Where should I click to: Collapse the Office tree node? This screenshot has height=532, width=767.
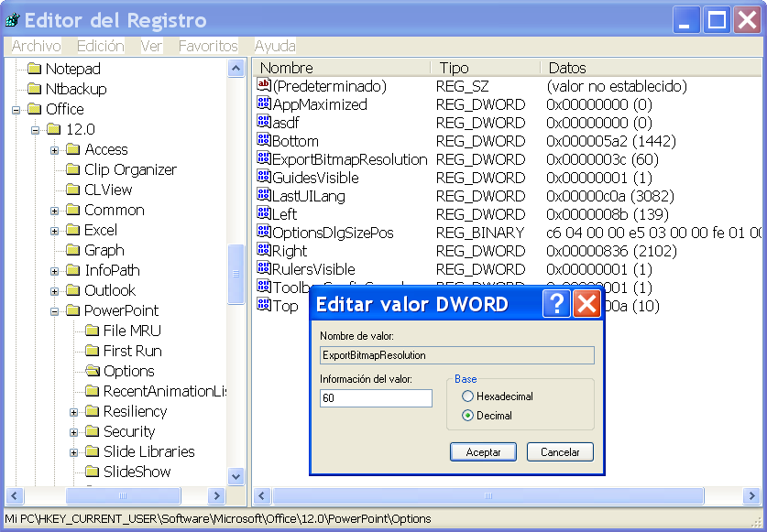pos(16,110)
